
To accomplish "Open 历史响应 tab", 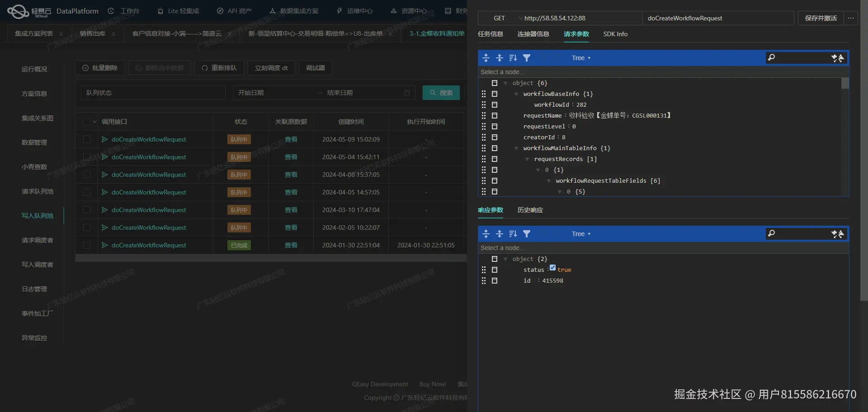I will (530, 210).
